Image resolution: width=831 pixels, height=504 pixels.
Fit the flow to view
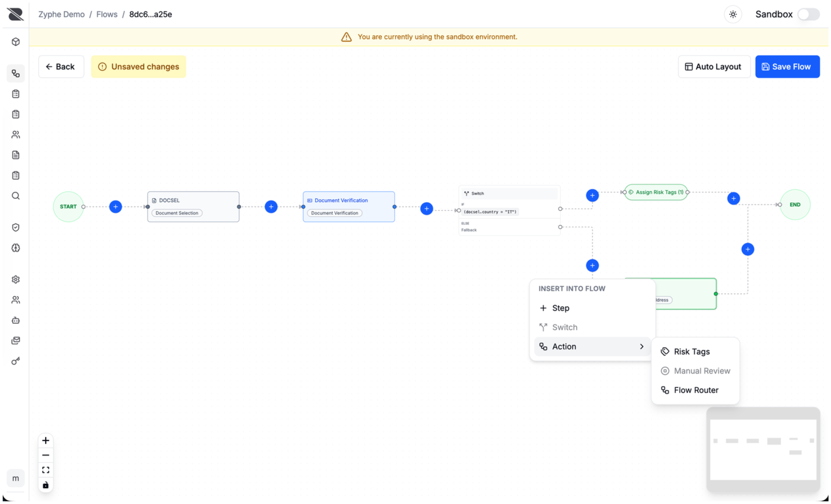click(x=46, y=470)
